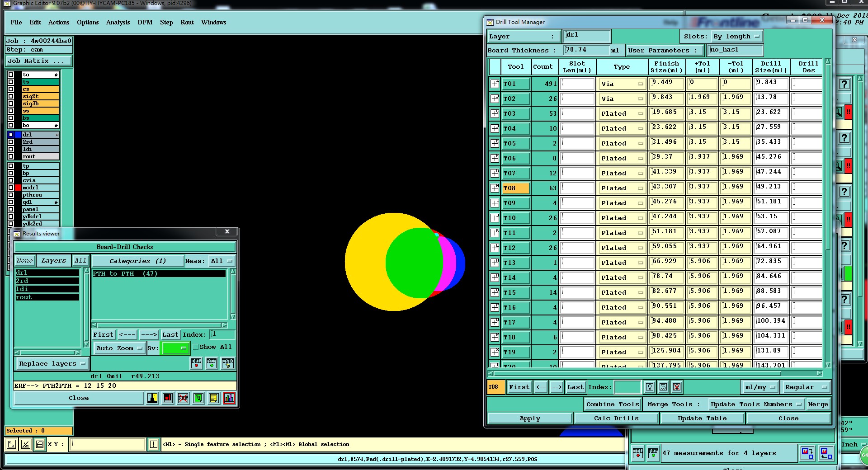Viewport: 868px width, 470px height.
Task: Click the Calc Drills button
Action: point(616,418)
